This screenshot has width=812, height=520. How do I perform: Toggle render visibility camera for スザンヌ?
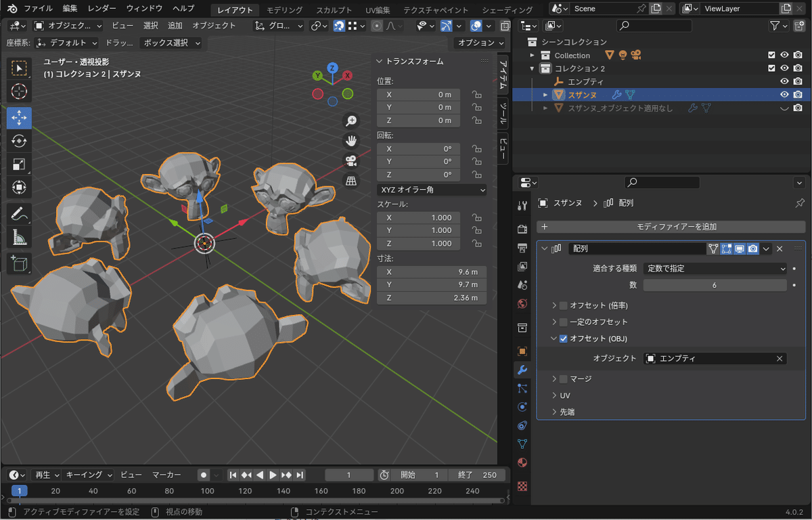[798, 95]
